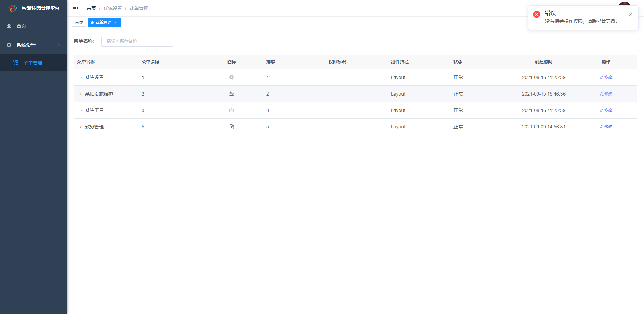The height and width of the screenshot is (314, 644).
Task: Click 修改 for the 系统设置 row
Action: point(606,77)
